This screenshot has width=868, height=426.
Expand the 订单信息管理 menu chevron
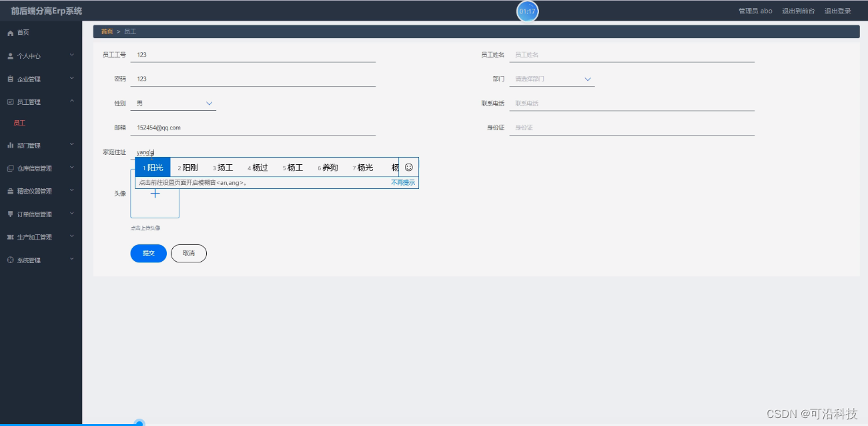coord(72,214)
